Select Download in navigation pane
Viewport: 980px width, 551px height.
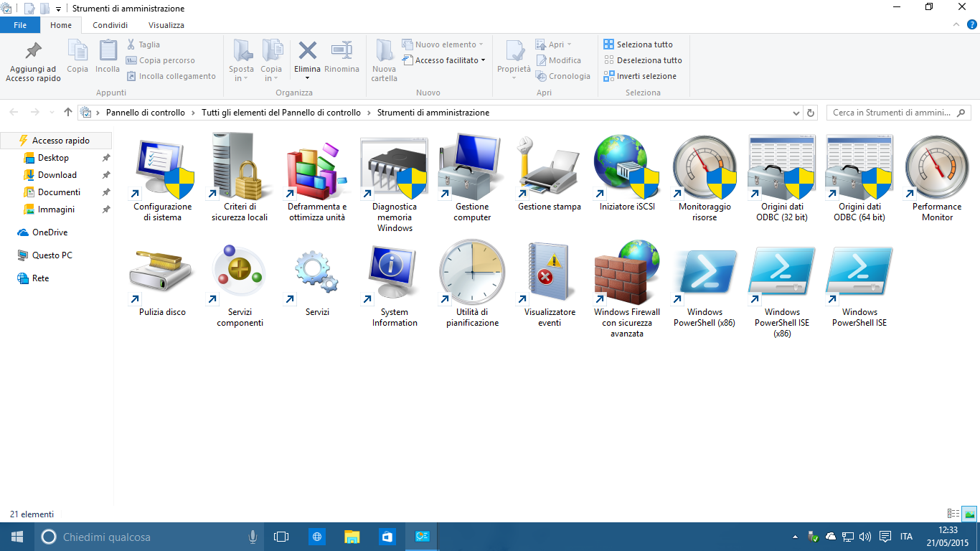57,175
